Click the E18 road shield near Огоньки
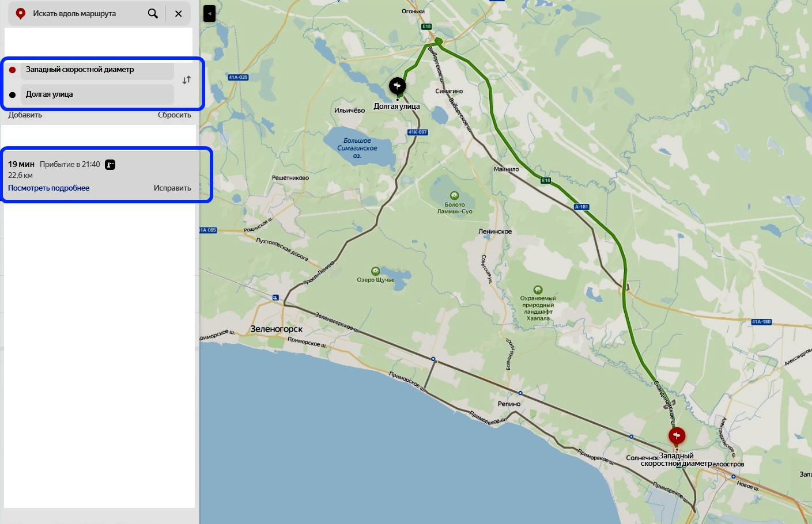The height and width of the screenshot is (524, 812). [426, 26]
